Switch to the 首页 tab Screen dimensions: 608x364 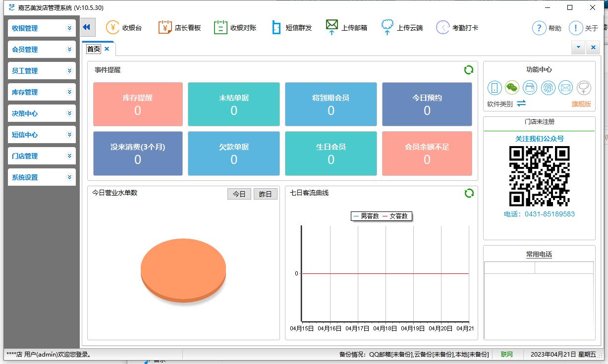click(x=94, y=49)
